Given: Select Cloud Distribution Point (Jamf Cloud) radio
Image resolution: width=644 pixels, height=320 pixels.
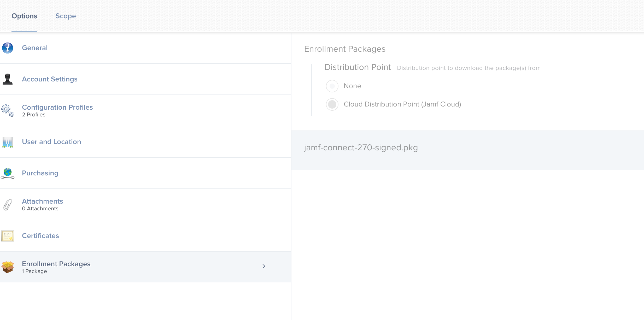Looking at the screenshot, I should pyautogui.click(x=332, y=104).
